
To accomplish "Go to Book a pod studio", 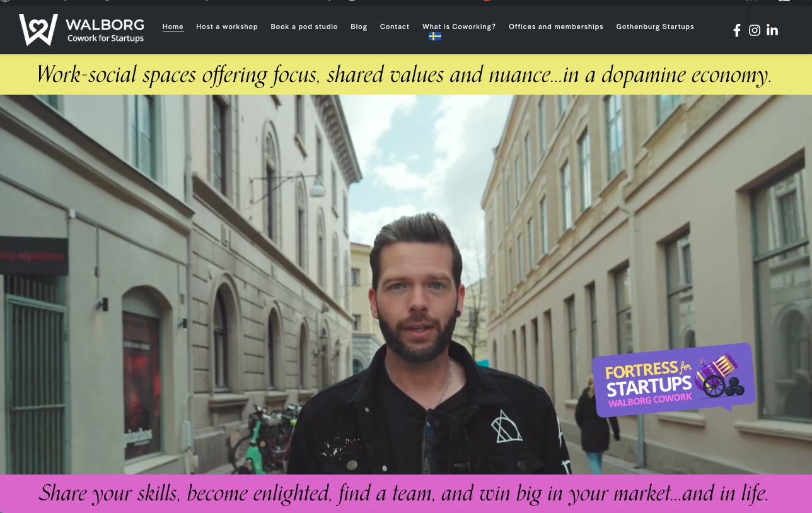I will click(304, 27).
